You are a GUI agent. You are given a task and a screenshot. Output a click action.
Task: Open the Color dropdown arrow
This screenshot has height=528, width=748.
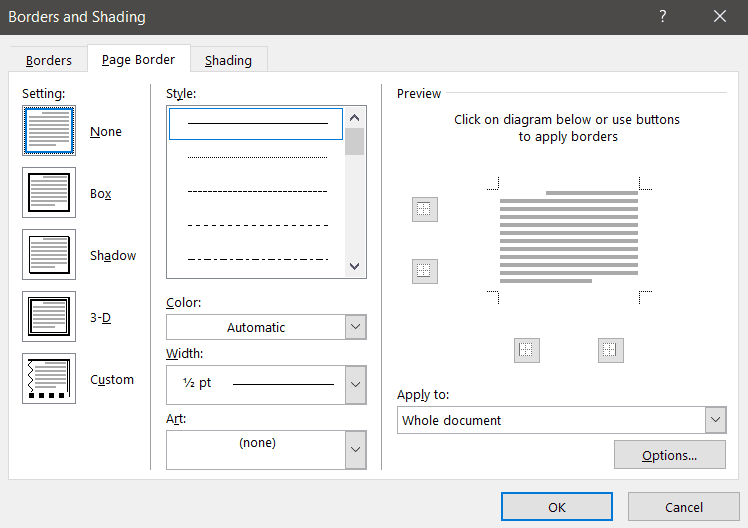click(355, 327)
